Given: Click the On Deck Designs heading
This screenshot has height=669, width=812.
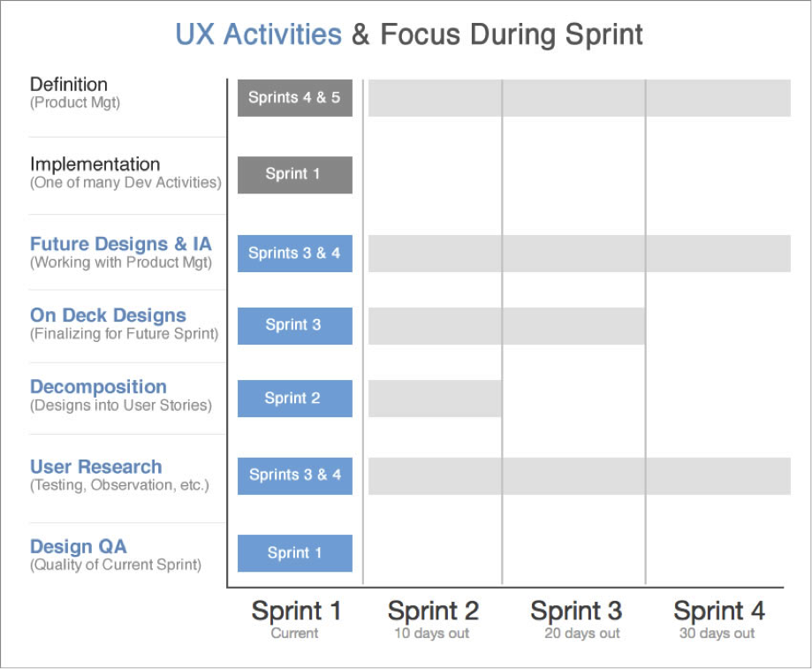Looking at the screenshot, I should (108, 315).
